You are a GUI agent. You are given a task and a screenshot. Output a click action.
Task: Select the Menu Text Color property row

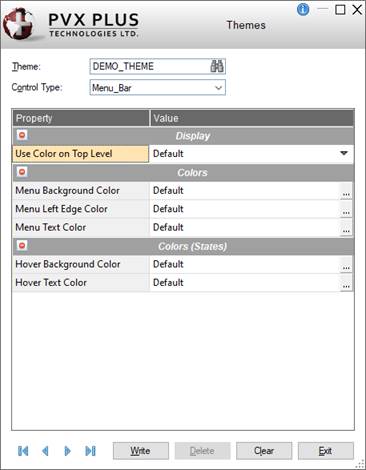[x=183, y=227]
